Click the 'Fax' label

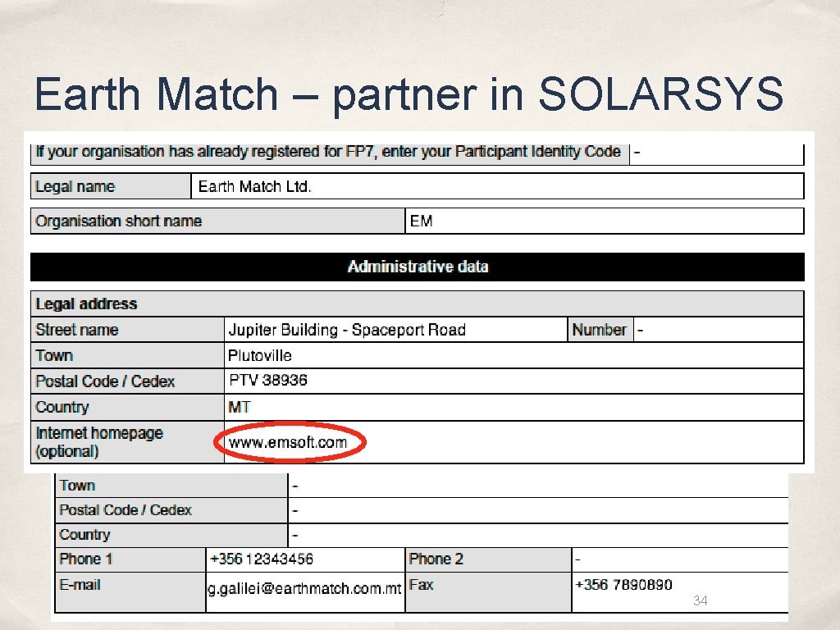421,584
